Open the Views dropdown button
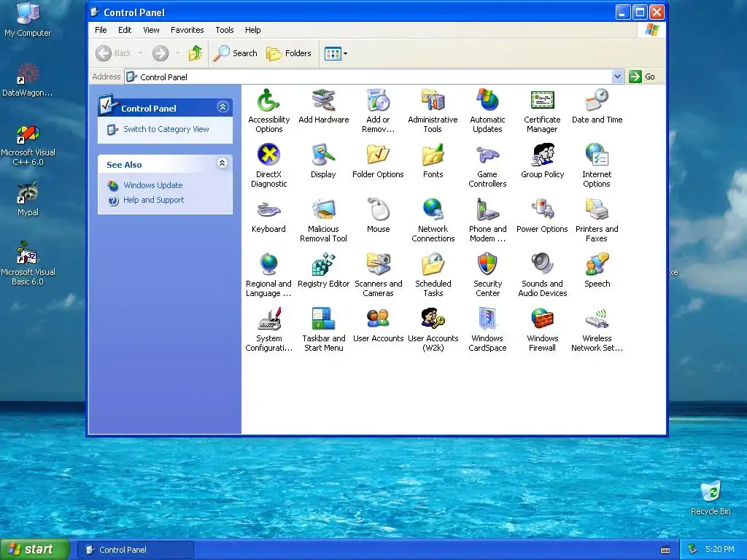The height and width of the screenshot is (560, 747). coord(336,53)
